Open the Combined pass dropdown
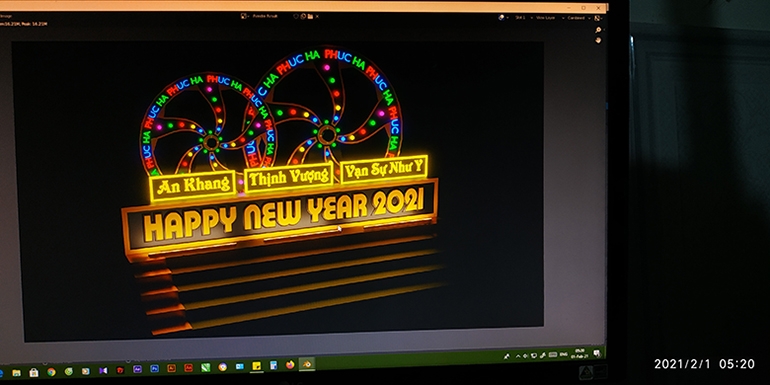Viewport: 770px width, 385px height. click(579, 18)
